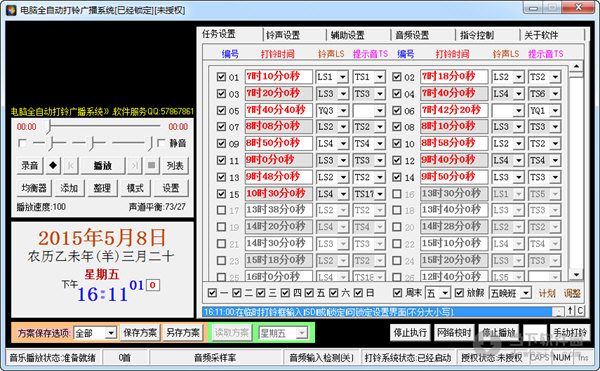Screen dimensions: 600x371
Task: Click the C clear button beside the log bar
Action: coord(580,311)
